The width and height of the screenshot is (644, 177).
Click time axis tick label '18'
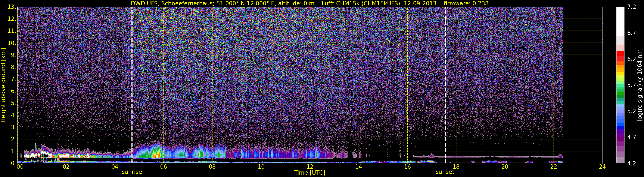click(x=456, y=167)
